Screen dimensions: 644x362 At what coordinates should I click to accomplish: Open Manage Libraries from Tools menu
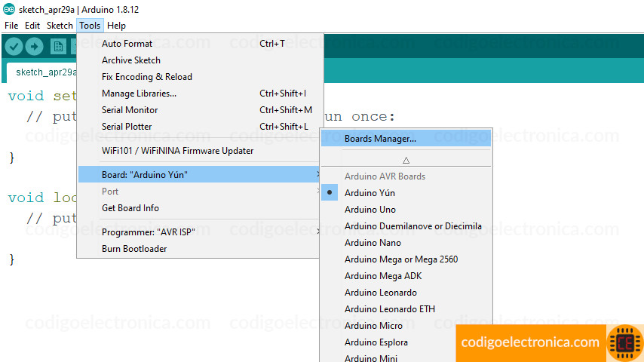coord(198,94)
